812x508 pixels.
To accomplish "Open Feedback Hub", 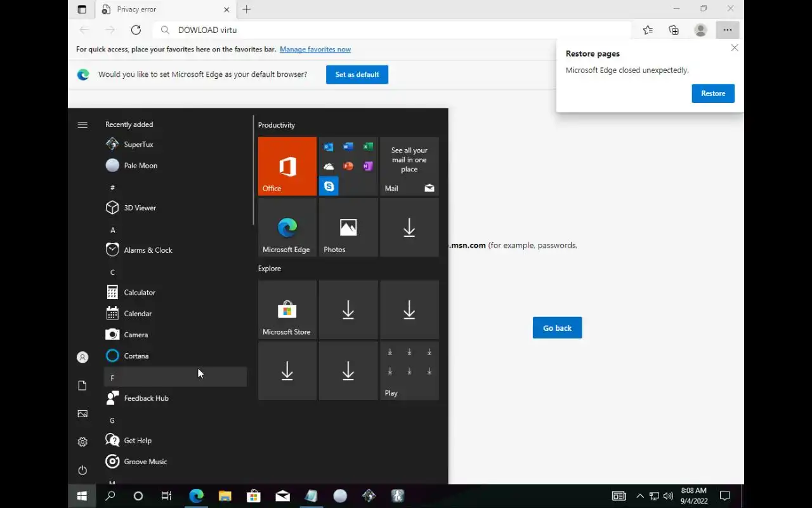I will pos(175,398).
